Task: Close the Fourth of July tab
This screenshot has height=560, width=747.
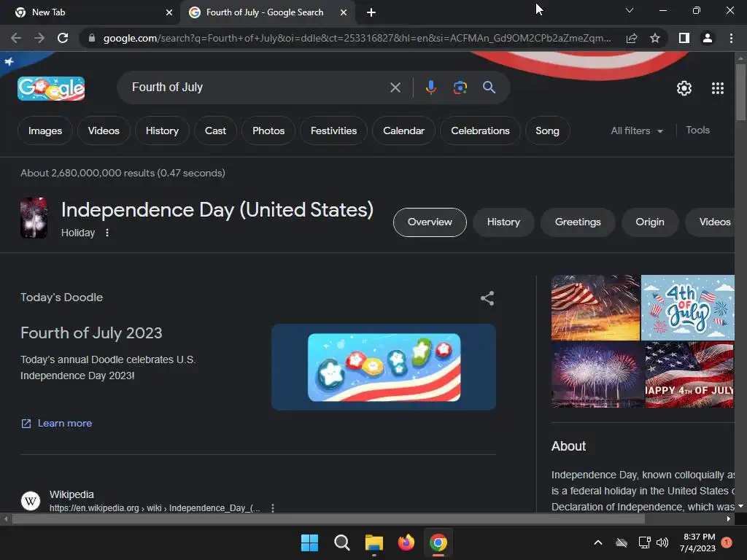Action: [x=343, y=12]
